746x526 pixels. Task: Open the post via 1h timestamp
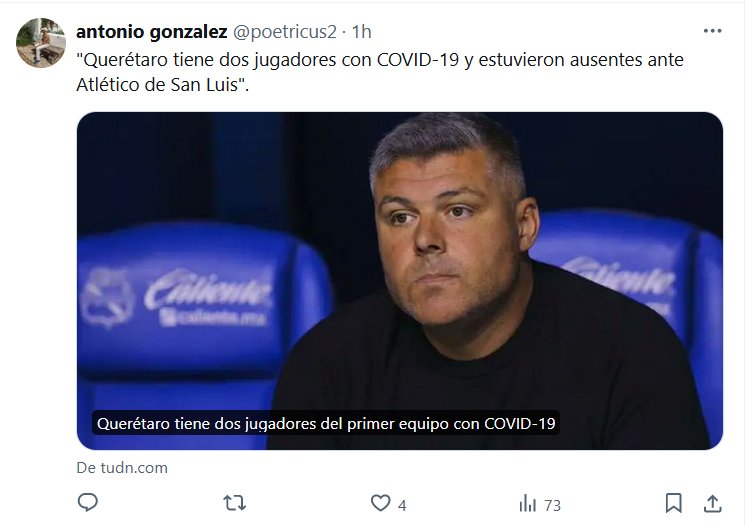[x=362, y=32]
